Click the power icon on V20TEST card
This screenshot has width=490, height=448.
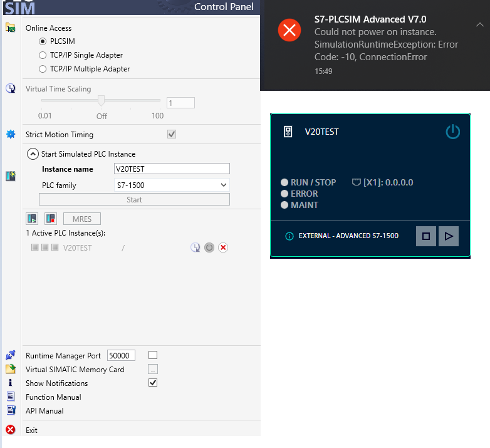tap(452, 132)
